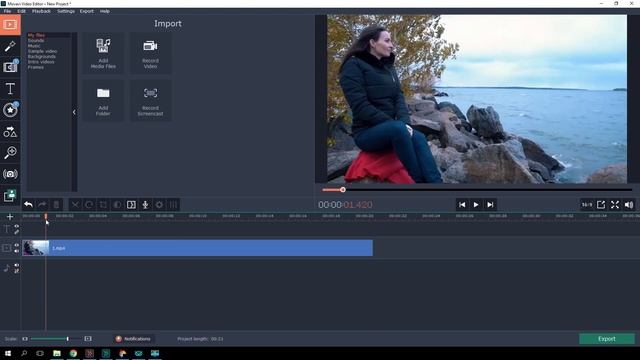Click the Rotate clip icon
Screen dimensions: 640x360
[89, 205]
